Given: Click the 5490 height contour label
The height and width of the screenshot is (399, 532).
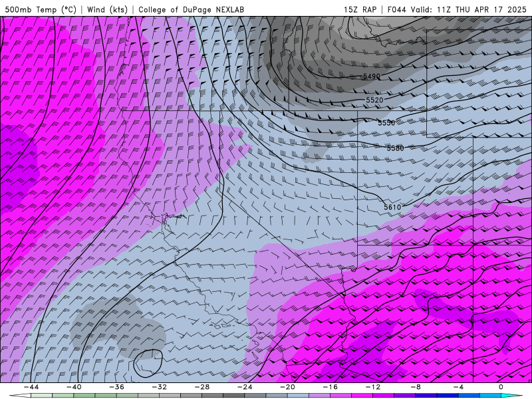Looking at the screenshot, I should [x=372, y=76].
